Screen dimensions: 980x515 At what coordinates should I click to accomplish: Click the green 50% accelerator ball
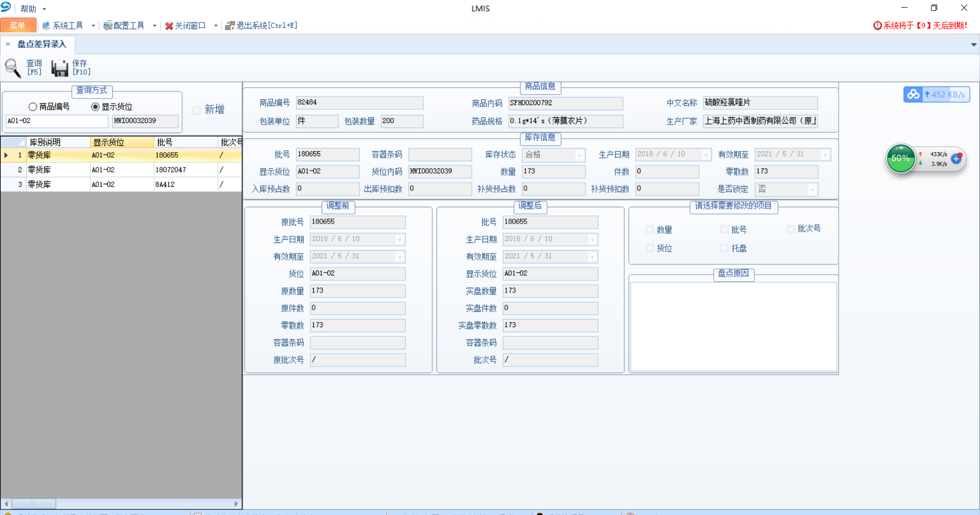click(x=900, y=158)
